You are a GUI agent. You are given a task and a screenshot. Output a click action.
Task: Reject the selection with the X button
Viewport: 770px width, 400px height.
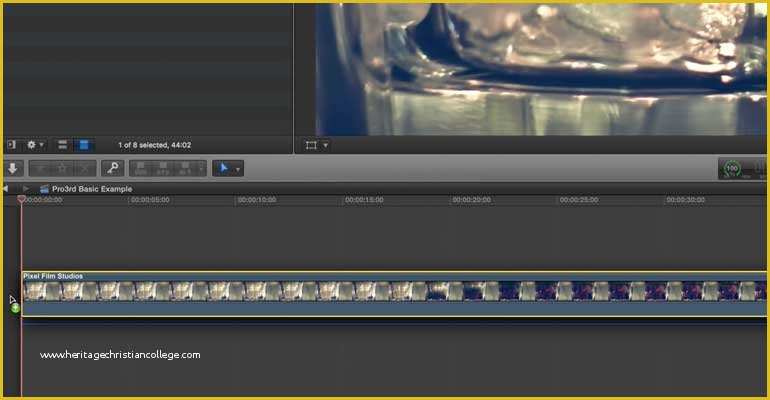tap(85, 169)
